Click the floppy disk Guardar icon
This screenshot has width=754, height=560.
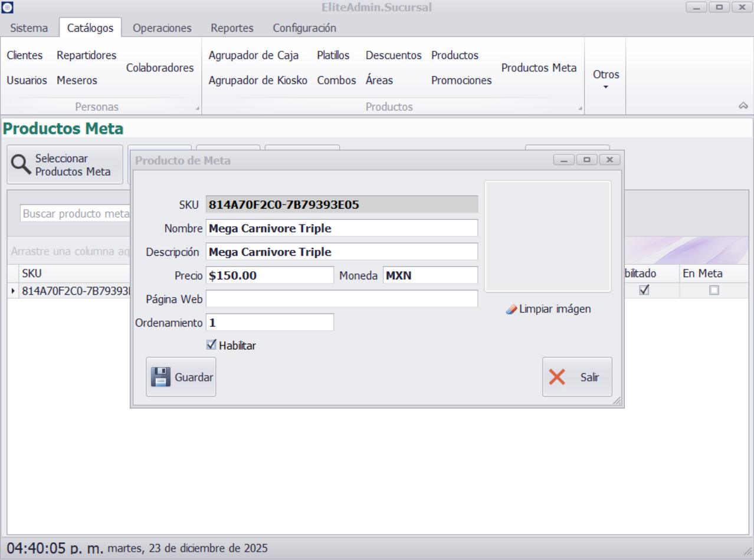click(160, 377)
